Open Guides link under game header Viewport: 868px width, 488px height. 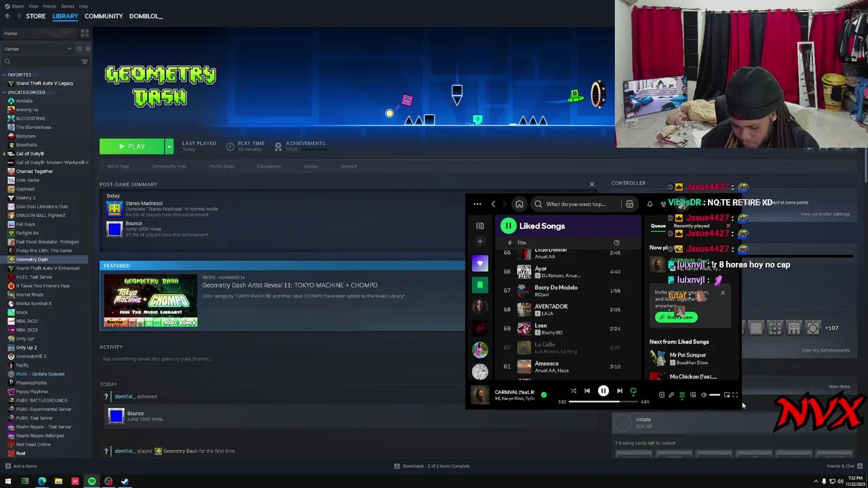click(x=311, y=166)
